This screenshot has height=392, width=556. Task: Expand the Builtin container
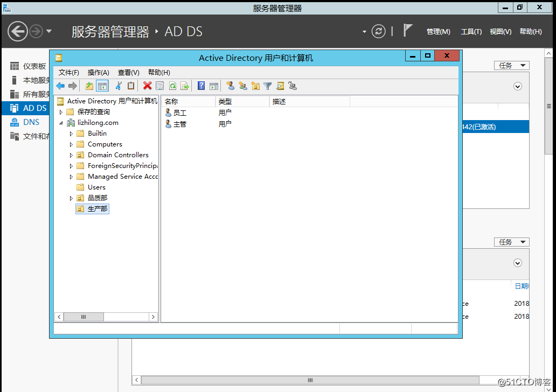71,134
